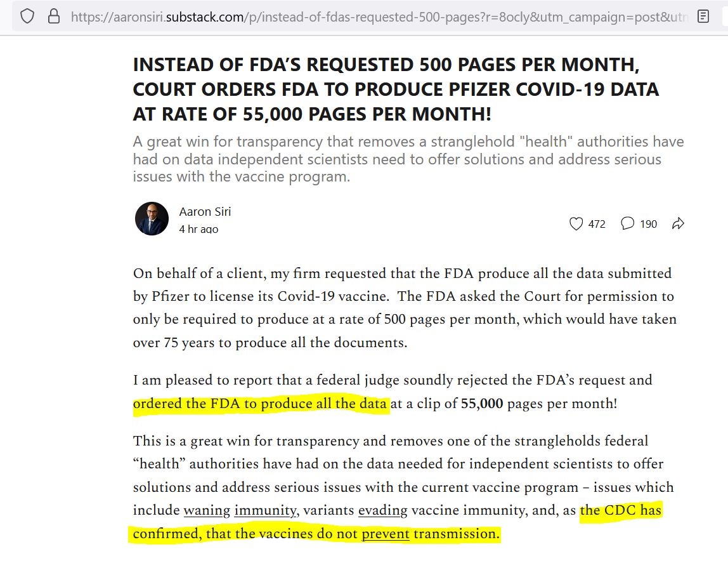
Task: Open the underlined "prevent" link
Action: (x=386, y=534)
